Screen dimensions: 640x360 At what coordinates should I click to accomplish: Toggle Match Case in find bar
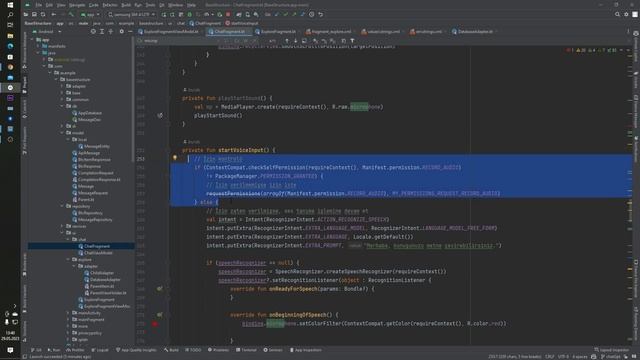237,41
